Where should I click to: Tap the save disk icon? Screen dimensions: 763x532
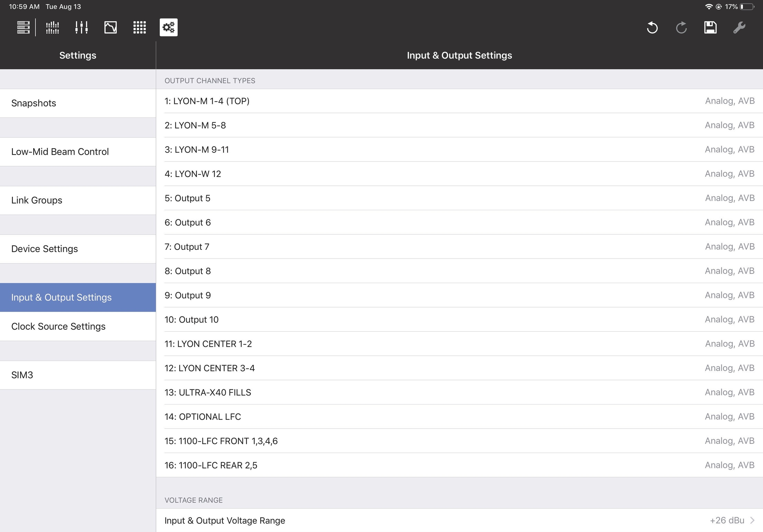[710, 27]
